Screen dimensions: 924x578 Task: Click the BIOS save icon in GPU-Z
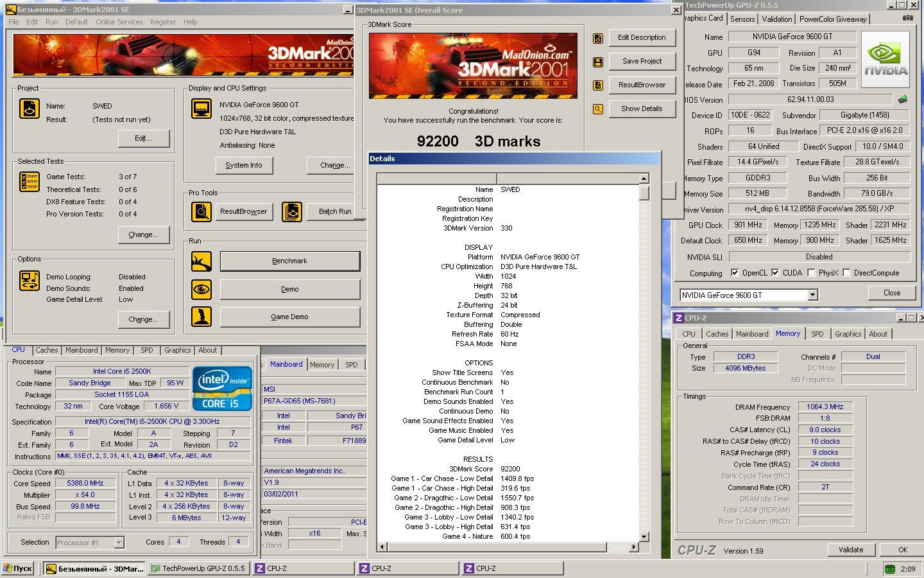[x=903, y=100]
